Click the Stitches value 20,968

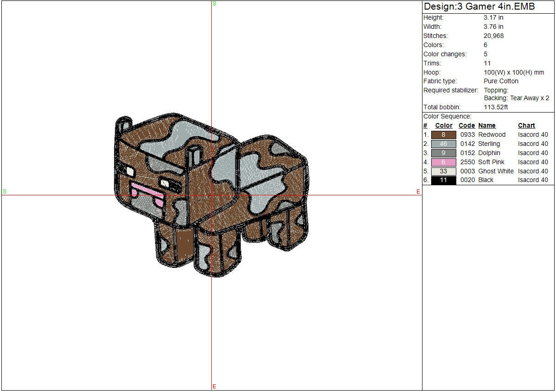493,36
